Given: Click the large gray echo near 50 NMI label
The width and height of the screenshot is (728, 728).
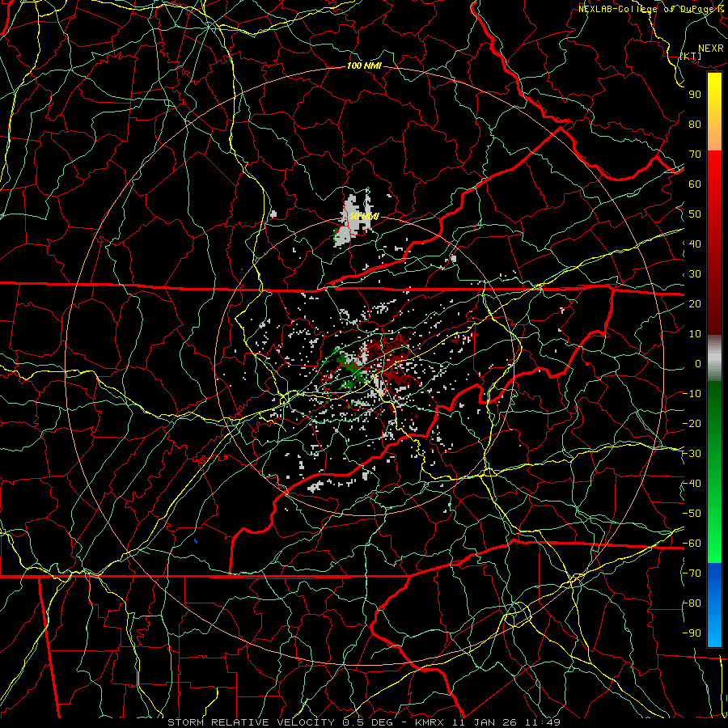Looking at the screenshot, I should click(x=352, y=222).
